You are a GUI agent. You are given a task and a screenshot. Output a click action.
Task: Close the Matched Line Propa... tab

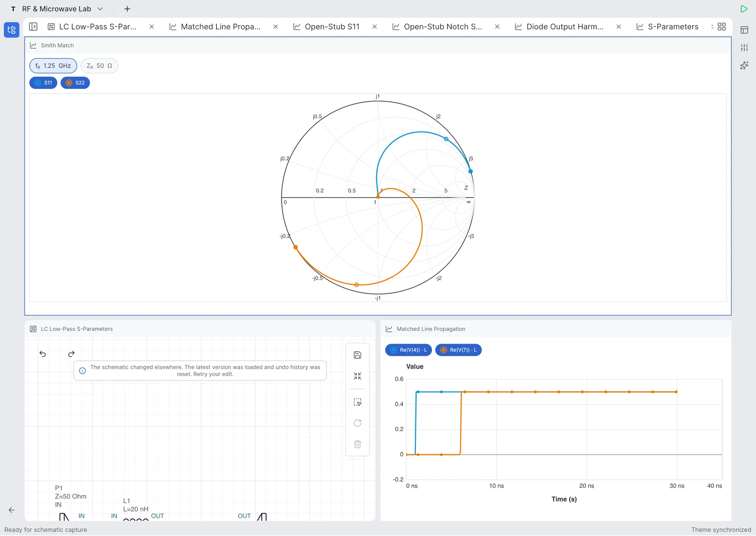275,27
